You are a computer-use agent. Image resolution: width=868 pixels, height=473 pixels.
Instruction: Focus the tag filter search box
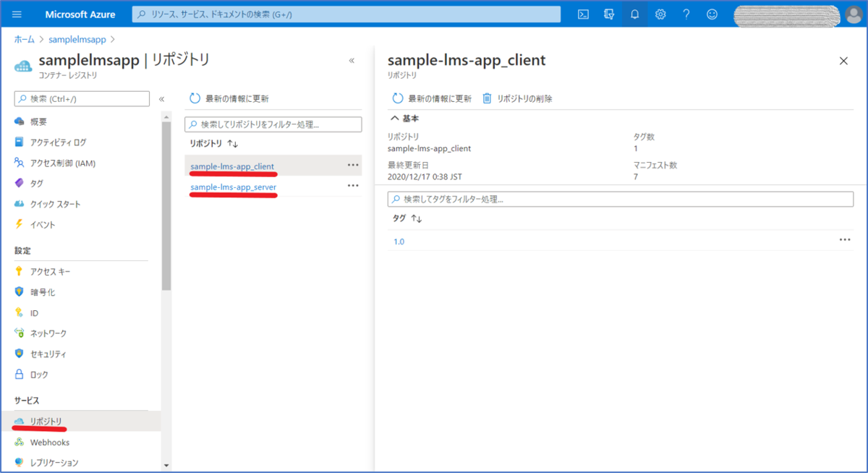click(621, 199)
